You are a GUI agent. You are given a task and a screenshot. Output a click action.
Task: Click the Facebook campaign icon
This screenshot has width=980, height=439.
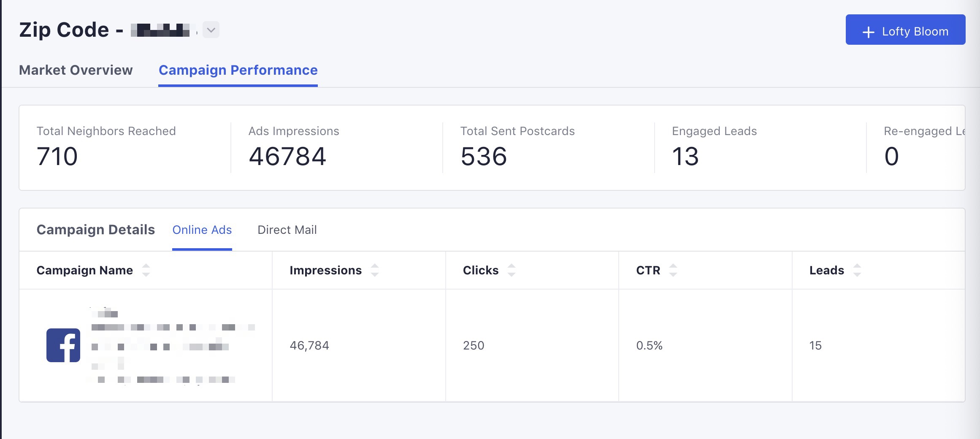63,345
